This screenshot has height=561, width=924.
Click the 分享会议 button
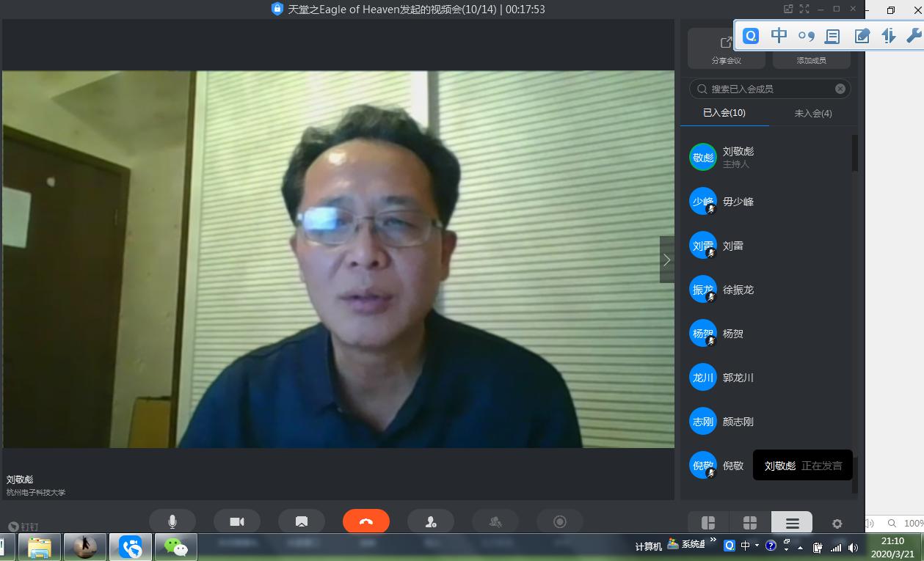[726, 50]
